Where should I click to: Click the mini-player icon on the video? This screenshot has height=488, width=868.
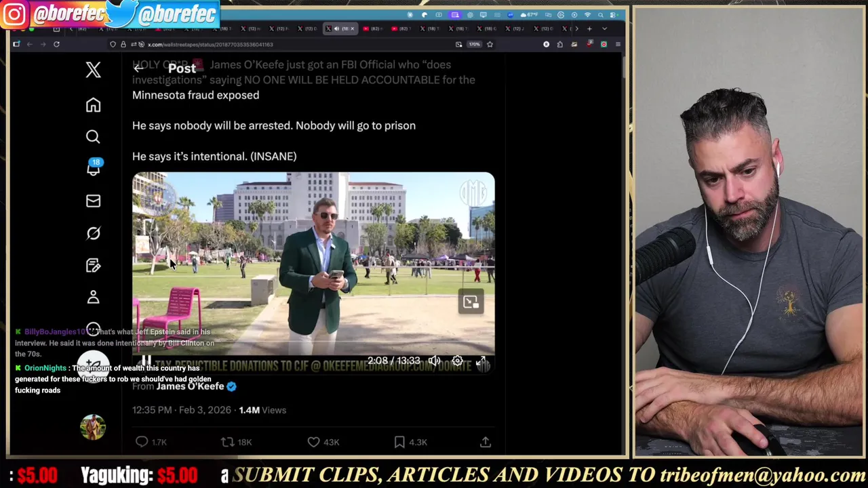coord(471,302)
